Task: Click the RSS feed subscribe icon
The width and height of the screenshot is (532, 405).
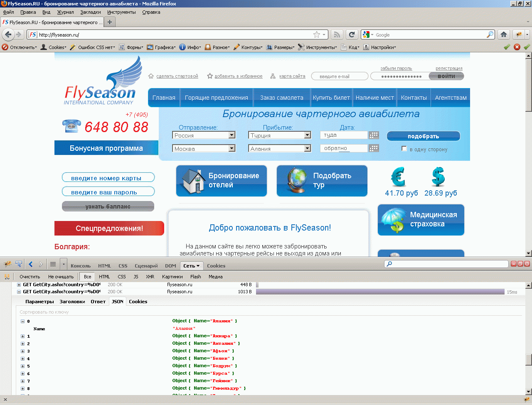Action: 337,34
